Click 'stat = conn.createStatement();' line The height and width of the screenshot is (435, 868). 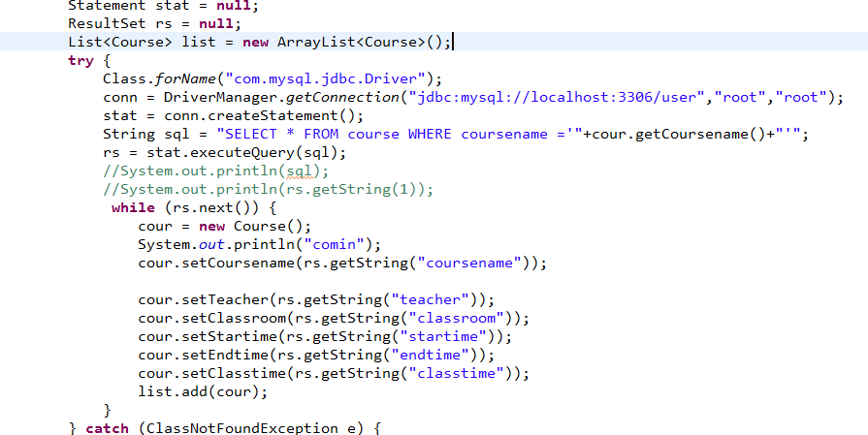click(x=234, y=116)
